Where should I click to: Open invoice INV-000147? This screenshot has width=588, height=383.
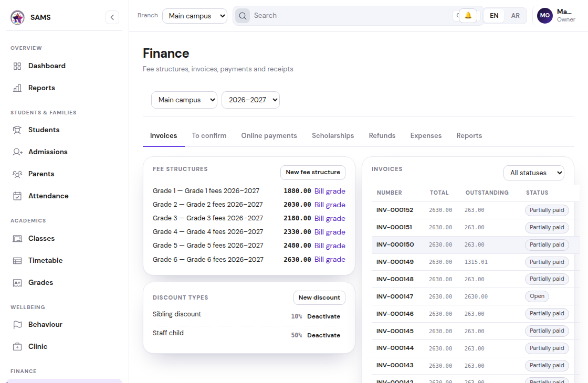pyautogui.click(x=395, y=296)
